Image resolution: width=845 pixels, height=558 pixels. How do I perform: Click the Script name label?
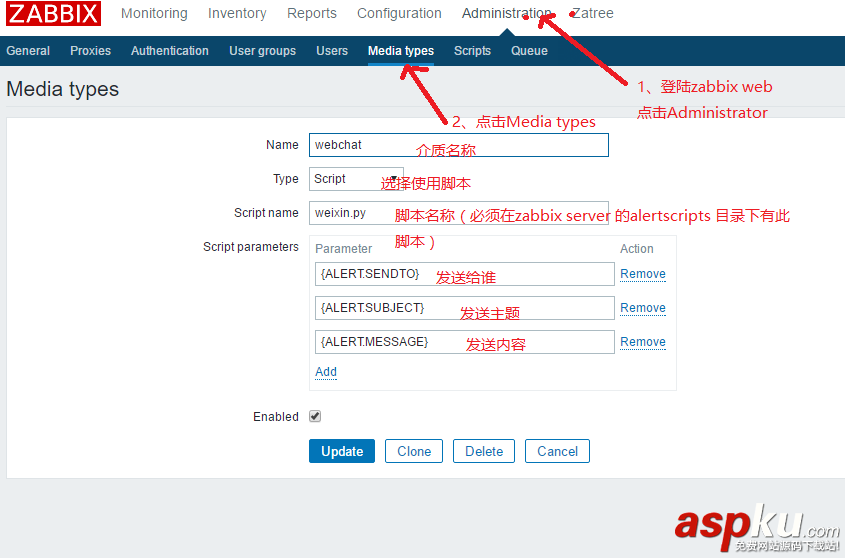point(266,213)
